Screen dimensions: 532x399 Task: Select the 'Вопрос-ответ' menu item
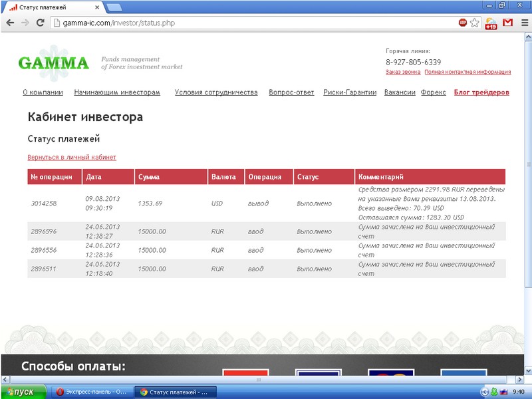tap(291, 92)
